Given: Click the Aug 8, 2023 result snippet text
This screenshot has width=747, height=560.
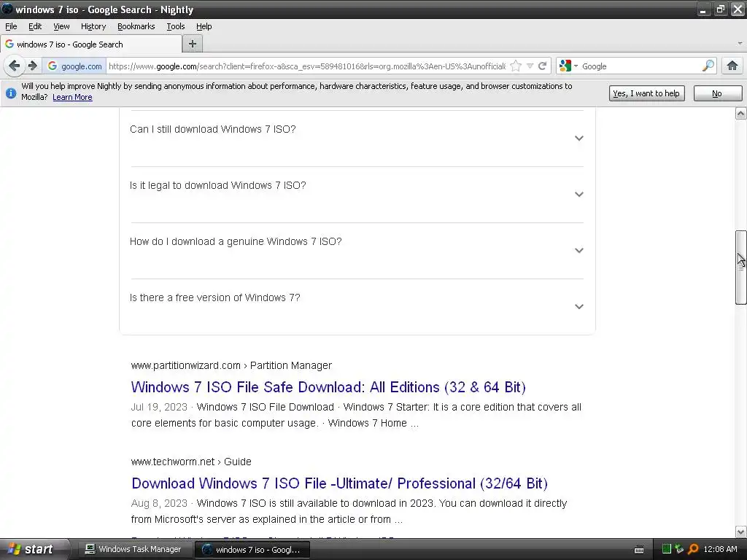Looking at the screenshot, I should [349, 511].
